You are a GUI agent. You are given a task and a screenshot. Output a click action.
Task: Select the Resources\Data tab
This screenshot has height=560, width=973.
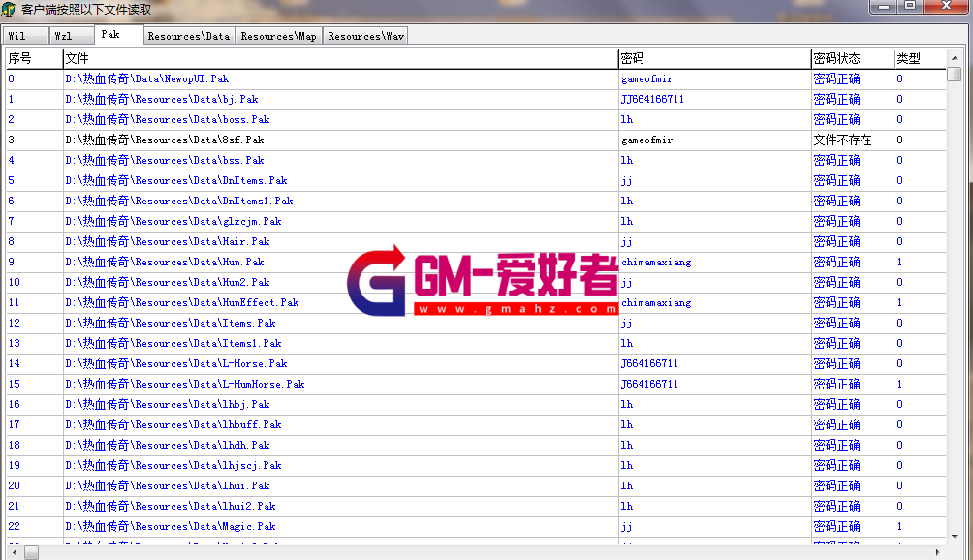pos(189,36)
